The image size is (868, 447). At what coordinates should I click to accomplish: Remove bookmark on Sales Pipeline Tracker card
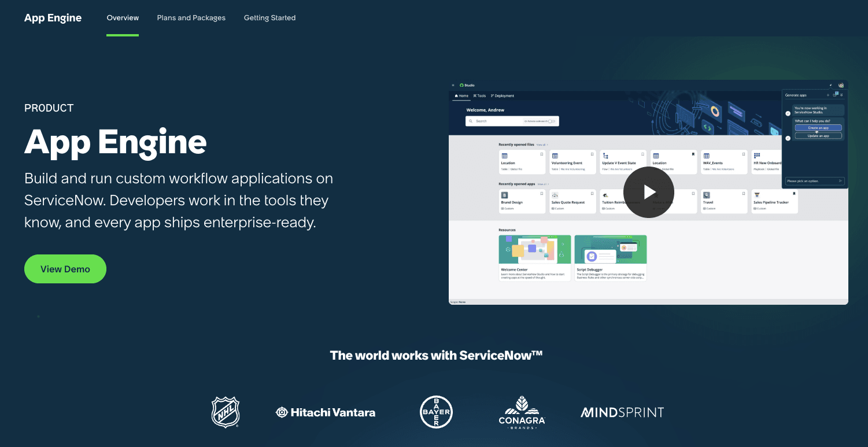[x=794, y=194]
